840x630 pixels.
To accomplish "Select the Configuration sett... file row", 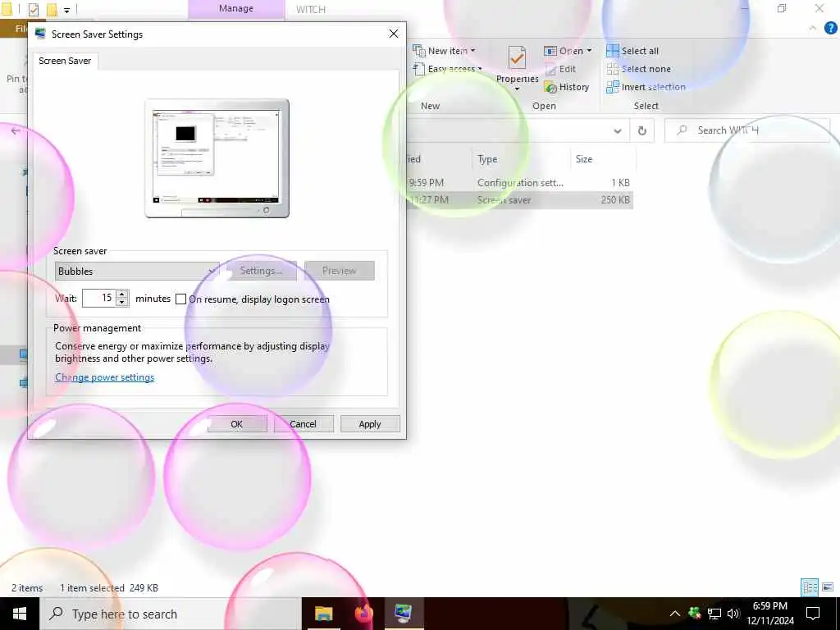I will point(519,183).
